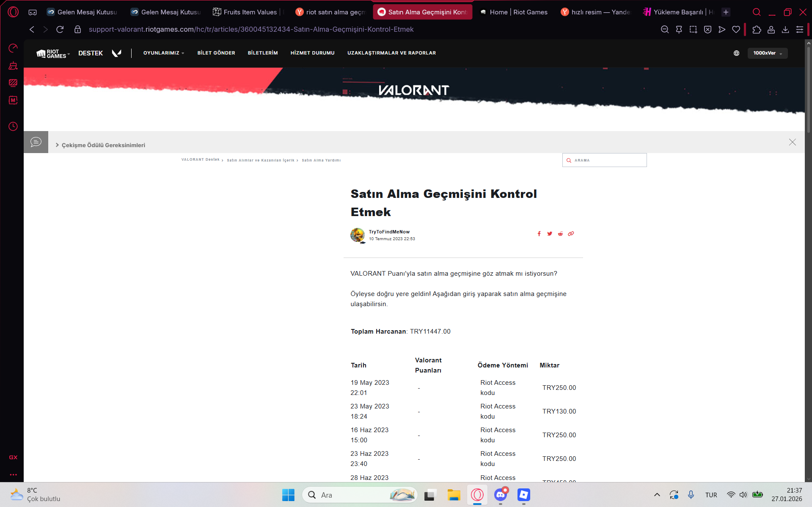This screenshot has width=812, height=507.
Task: Open the chat bubble icon
Action: tap(36, 142)
